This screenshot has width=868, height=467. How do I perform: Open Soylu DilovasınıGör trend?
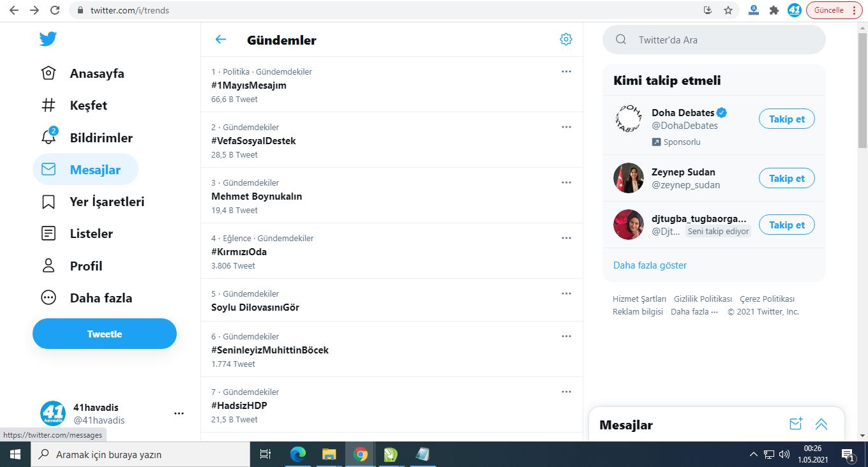pos(255,308)
